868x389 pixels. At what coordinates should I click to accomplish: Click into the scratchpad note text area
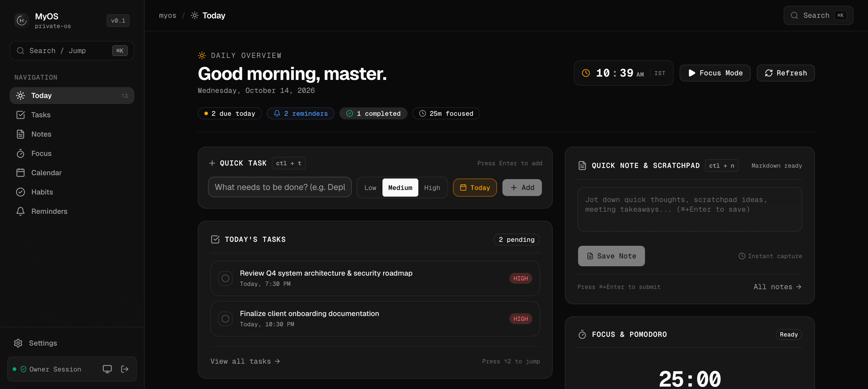point(689,209)
